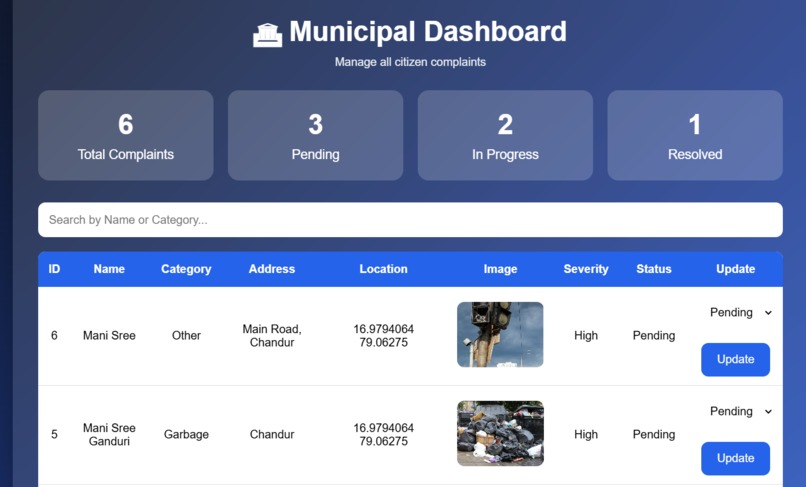The width and height of the screenshot is (806, 487).
Task: Open the traffic light image thumbnail
Action: [x=500, y=334]
